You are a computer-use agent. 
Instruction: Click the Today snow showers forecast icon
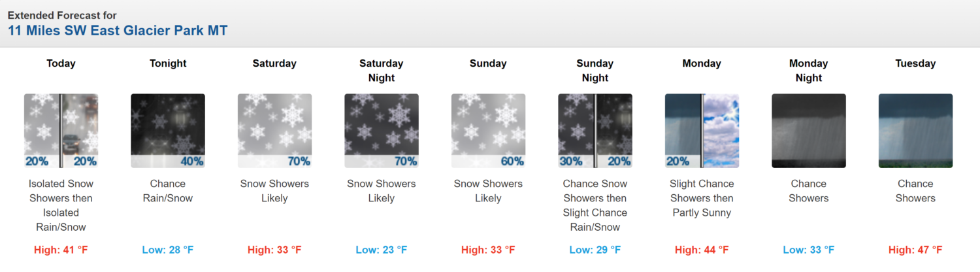[61, 131]
